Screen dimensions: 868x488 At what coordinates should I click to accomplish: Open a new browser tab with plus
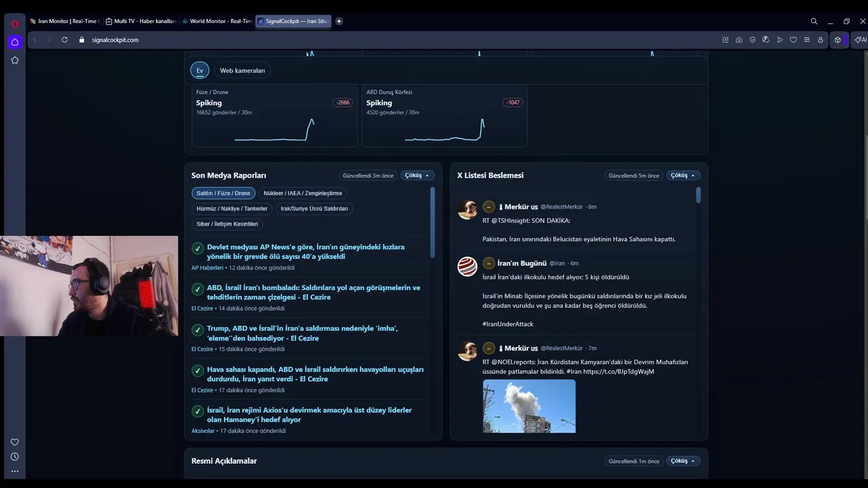pos(339,21)
